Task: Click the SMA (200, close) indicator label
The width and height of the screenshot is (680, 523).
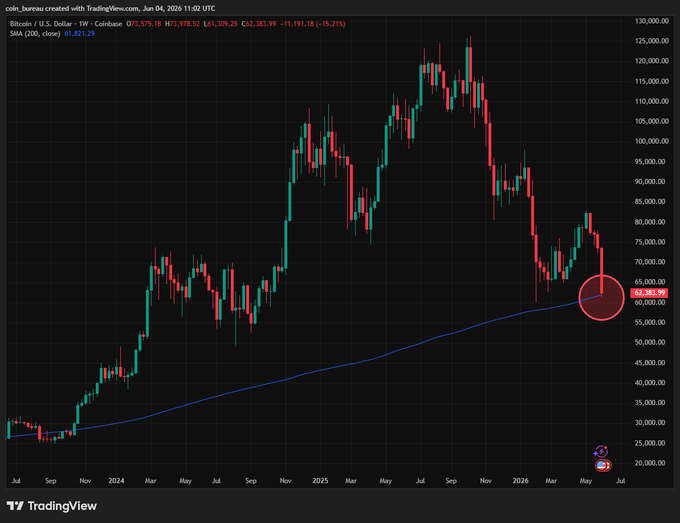Action: point(35,33)
